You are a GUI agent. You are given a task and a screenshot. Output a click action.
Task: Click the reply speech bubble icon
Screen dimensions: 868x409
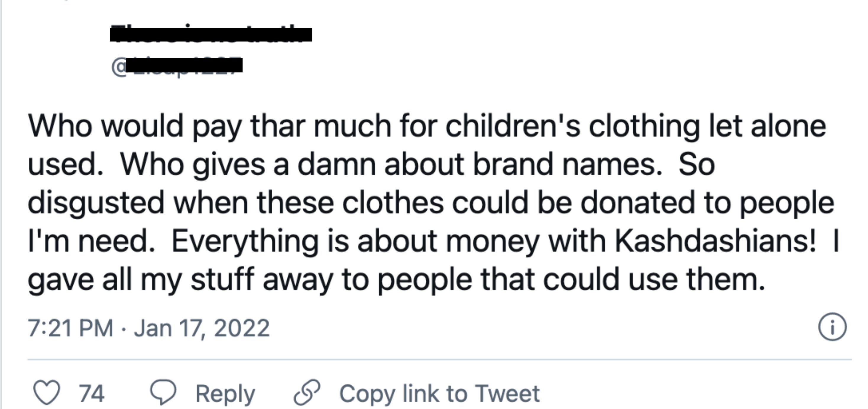[163, 392]
